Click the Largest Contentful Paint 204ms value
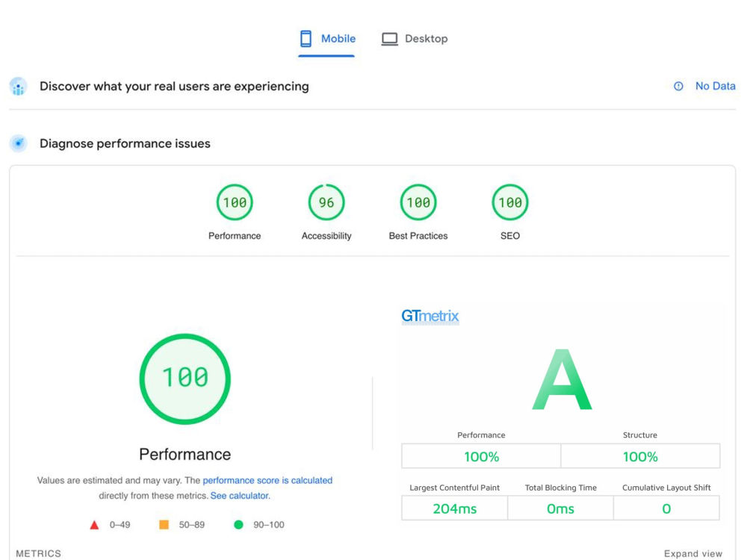 pos(454,508)
